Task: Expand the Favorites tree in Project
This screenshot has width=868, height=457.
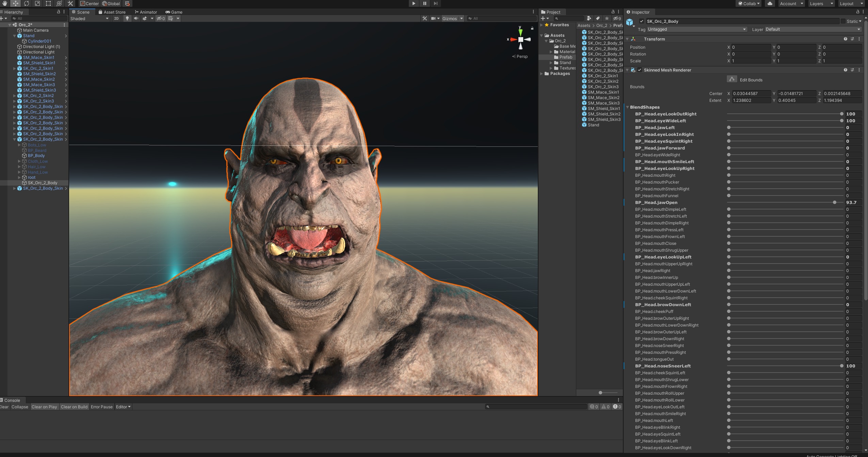Action: coord(542,25)
